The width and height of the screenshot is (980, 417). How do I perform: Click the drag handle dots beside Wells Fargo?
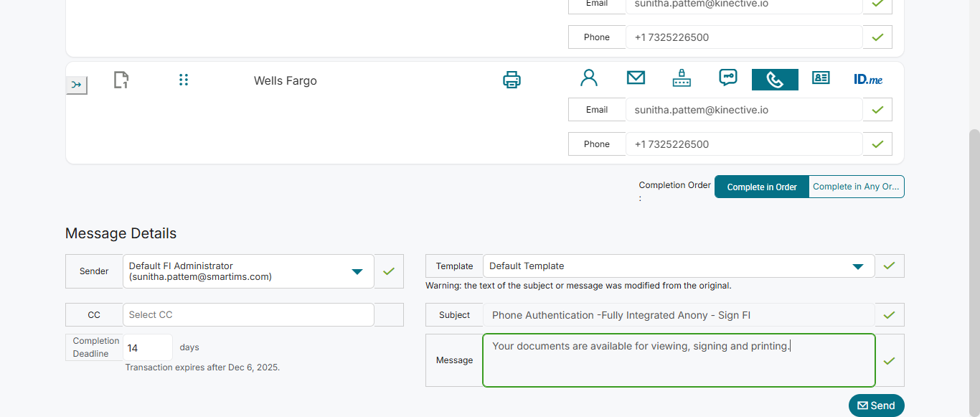point(184,80)
